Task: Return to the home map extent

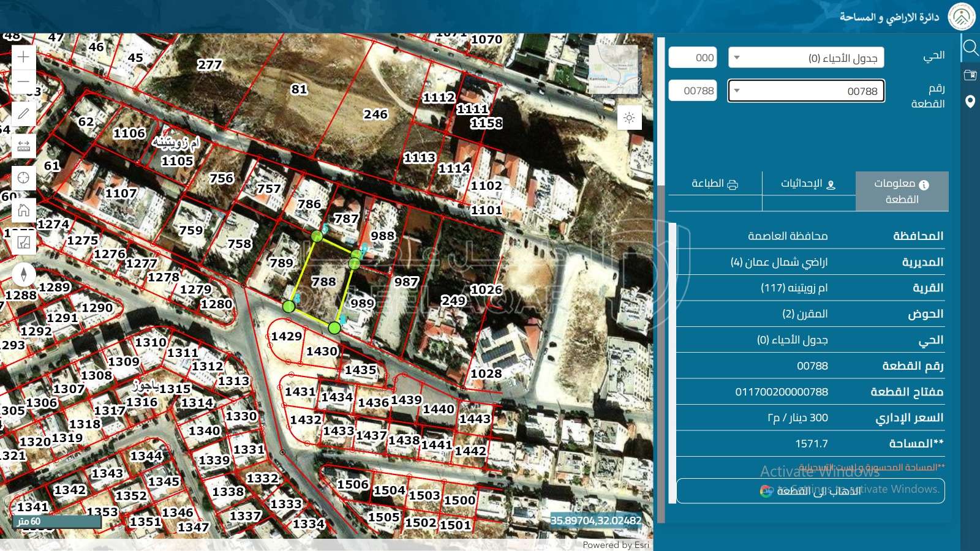Action: 23,210
